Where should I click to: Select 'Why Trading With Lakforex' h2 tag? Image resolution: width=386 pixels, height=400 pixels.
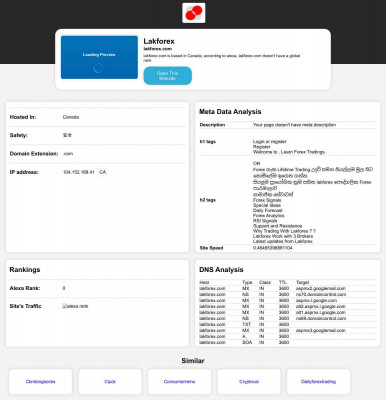click(x=284, y=231)
